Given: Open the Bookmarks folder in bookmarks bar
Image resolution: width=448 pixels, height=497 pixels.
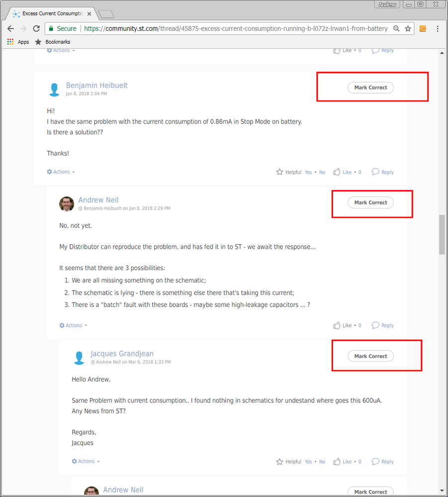Looking at the screenshot, I should coord(53,42).
